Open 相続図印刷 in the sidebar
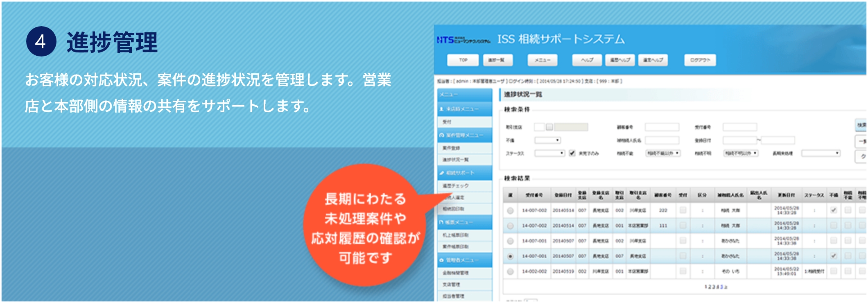Image resolution: width=868 pixels, height=303 pixels. (465, 209)
